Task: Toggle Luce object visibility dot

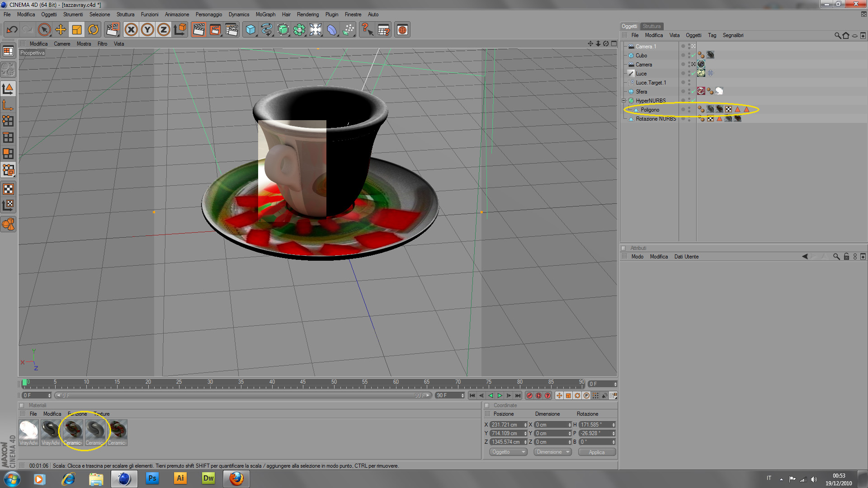Action: point(689,72)
